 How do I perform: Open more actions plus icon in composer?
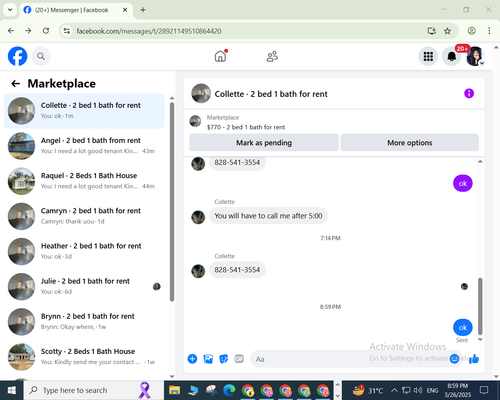click(x=192, y=359)
